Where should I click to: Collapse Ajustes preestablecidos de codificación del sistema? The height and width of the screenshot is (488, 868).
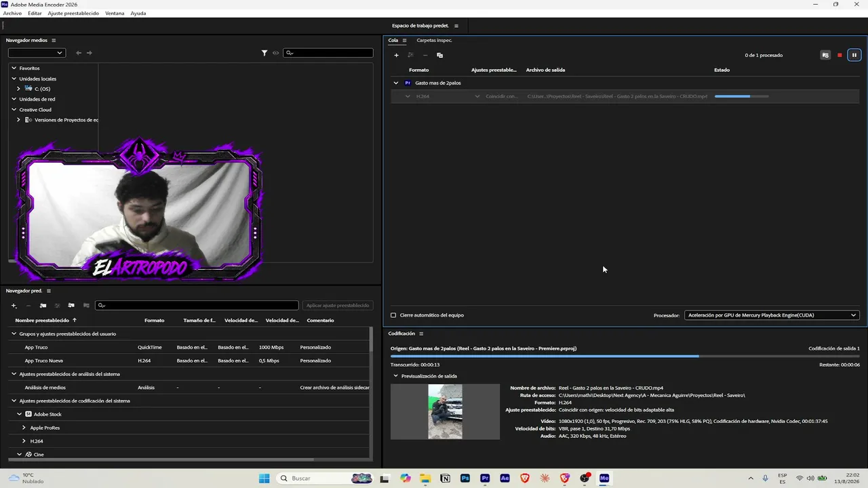click(x=14, y=401)
